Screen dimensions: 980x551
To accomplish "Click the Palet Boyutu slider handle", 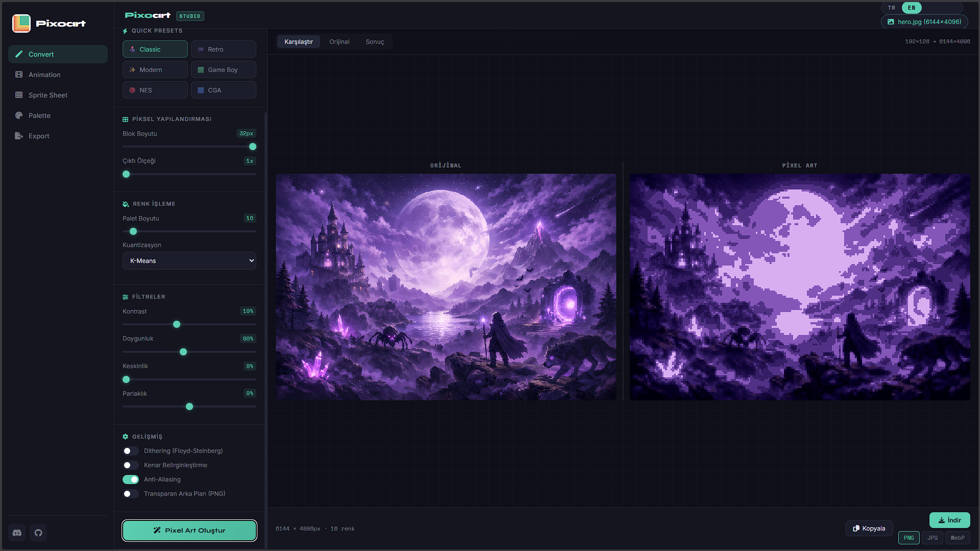I will pos(133,231).
